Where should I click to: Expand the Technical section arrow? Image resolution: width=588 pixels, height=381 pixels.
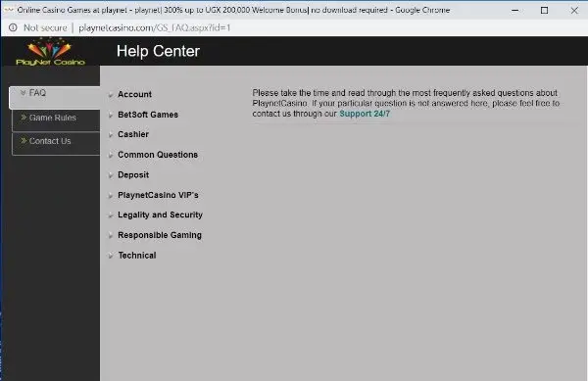(111, 257)
